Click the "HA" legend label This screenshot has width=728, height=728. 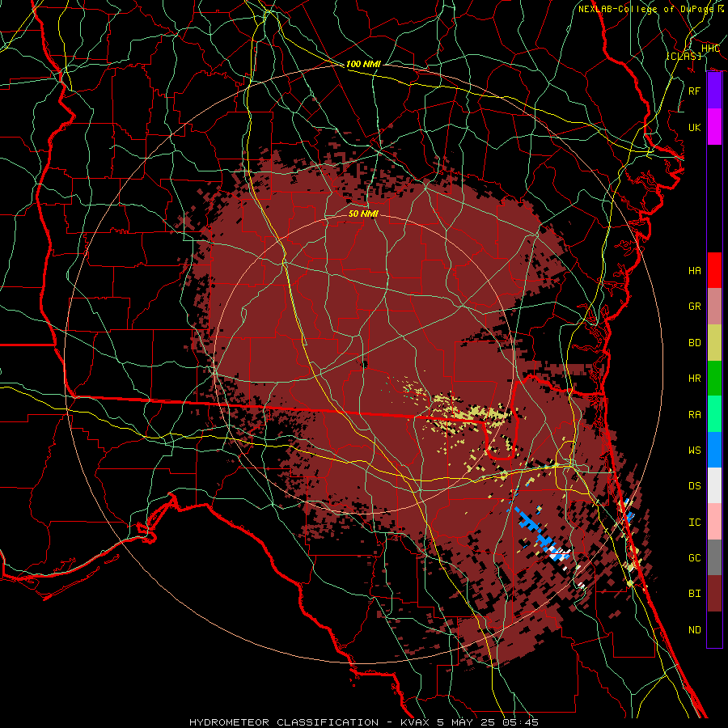pyautogui.click(x=695, y=270)
